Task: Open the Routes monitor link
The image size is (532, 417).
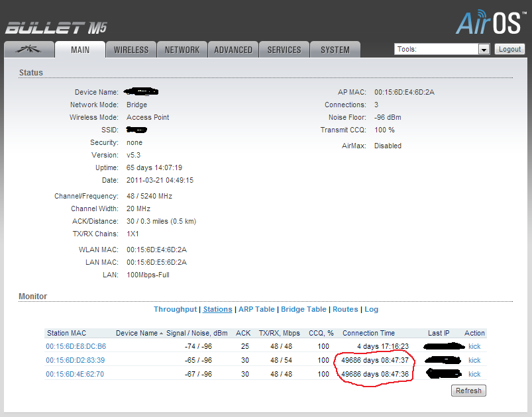Action: [345, 309]
